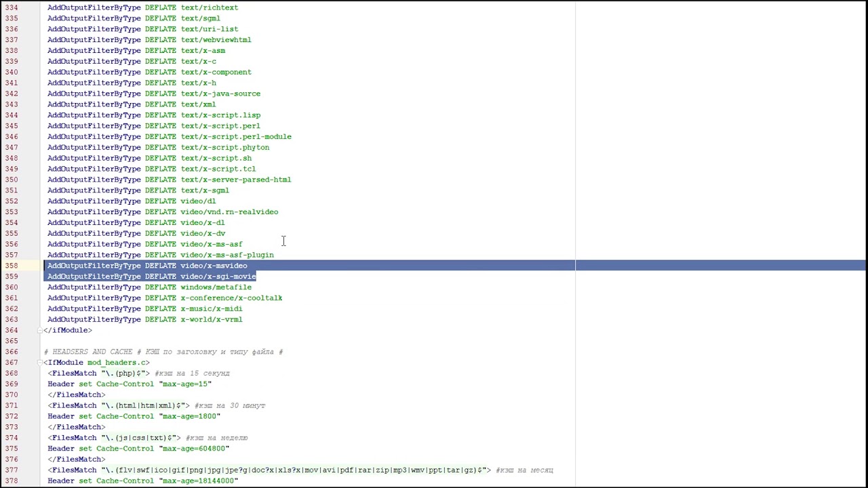Click line number 334 in the gutter

(12, 7)
